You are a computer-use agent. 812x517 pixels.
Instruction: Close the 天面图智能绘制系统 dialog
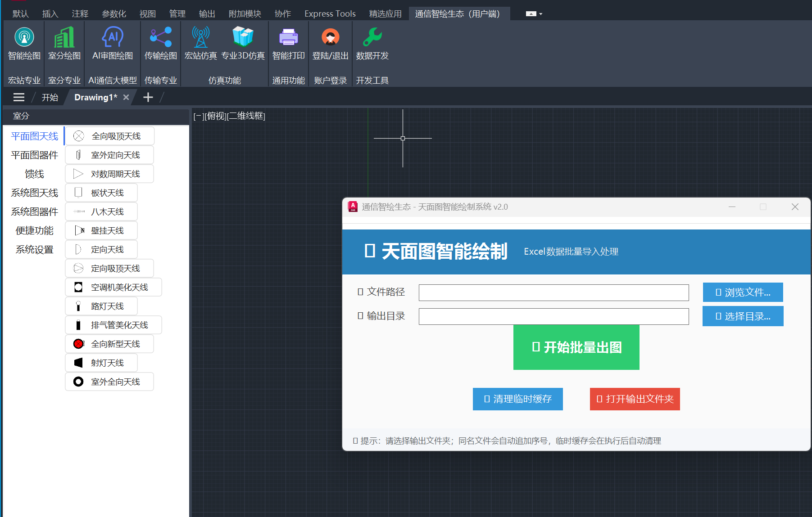tap(795, 207)
